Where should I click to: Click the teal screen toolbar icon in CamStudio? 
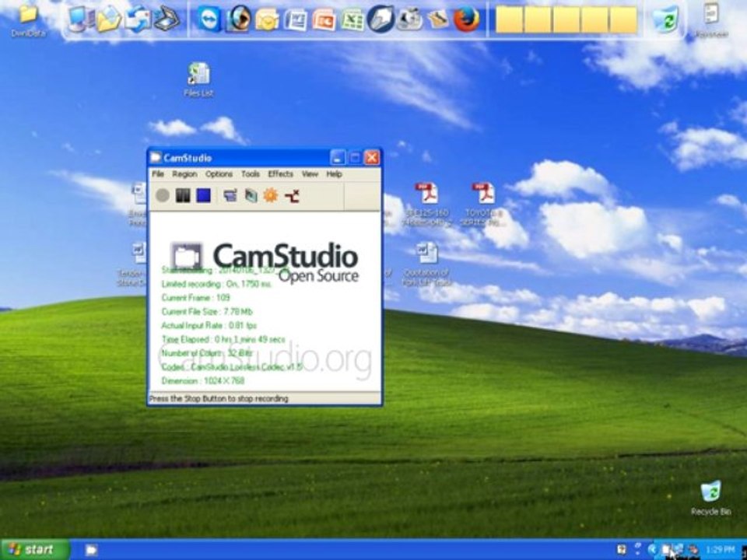[251, 195]
